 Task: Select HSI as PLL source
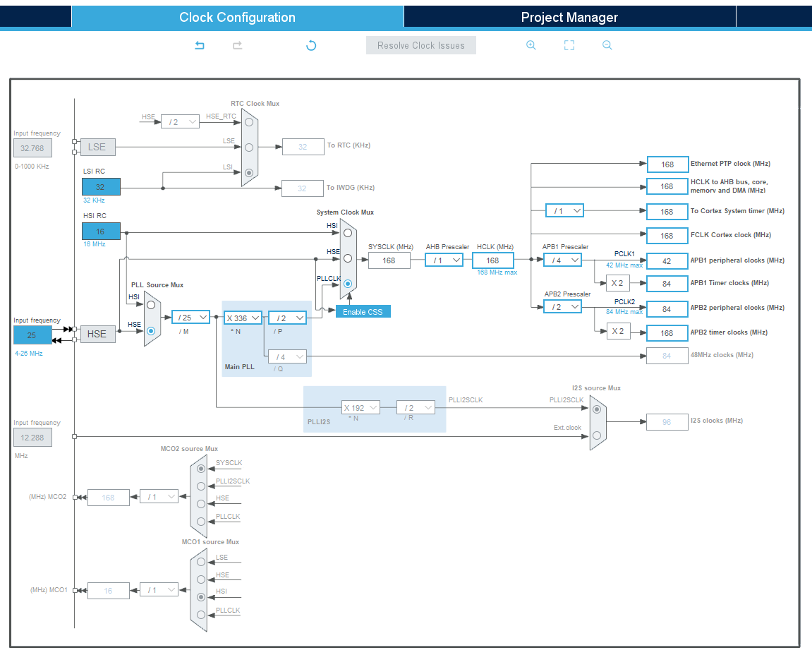[x=150, y=306]
